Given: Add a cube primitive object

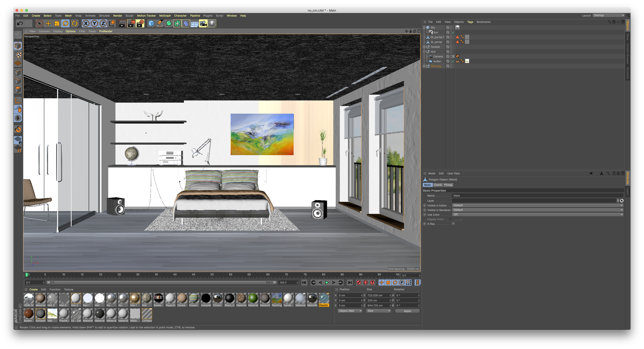Looking at the screenshot, I should tap(151, 23).
